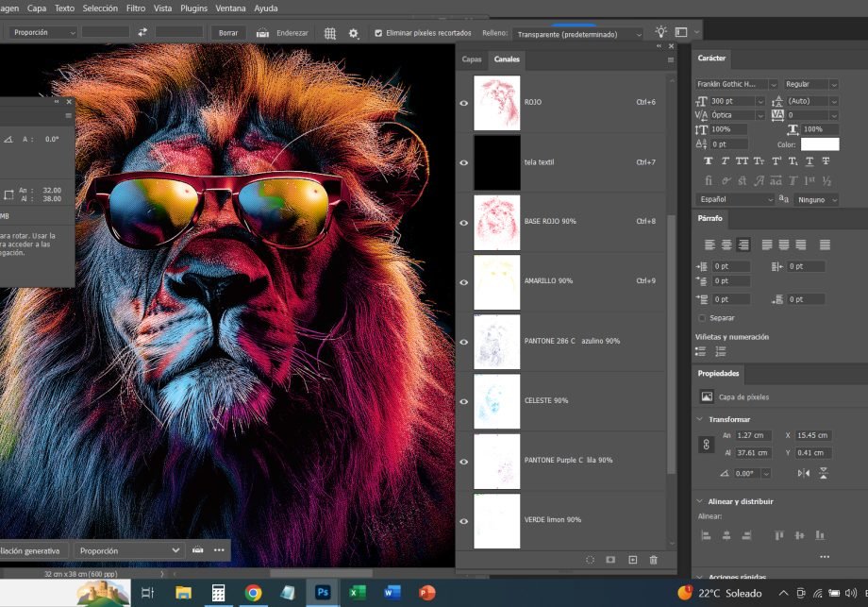
Task: Flip horizontally icon in Transformar section
Action: tap(804, 473)
